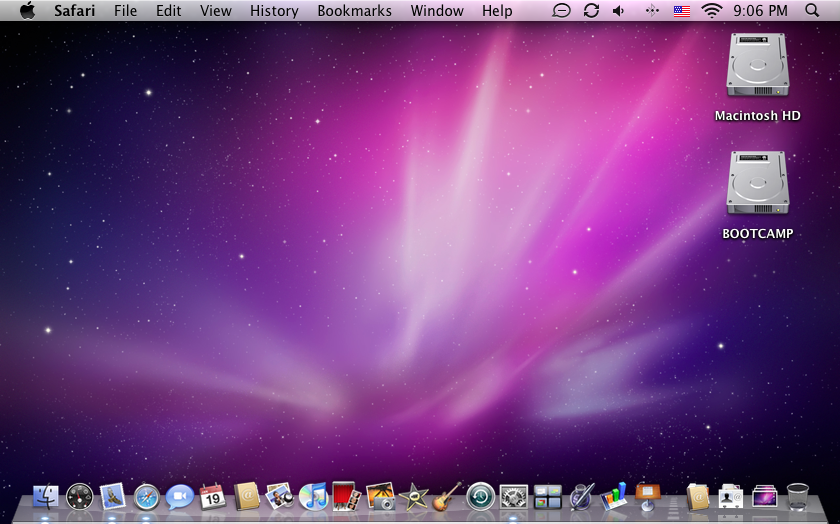
Task: Launch iChat from the Dock
Action: (x=179, y=497)
